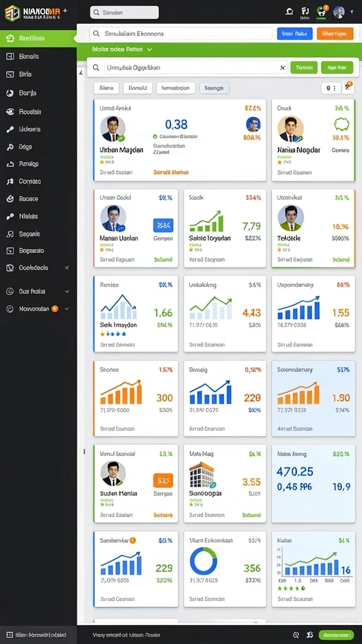Viewport: 362px width, 644px height.
Task: Click the blue button next to Simulalaim search
Action: point(295,34)
